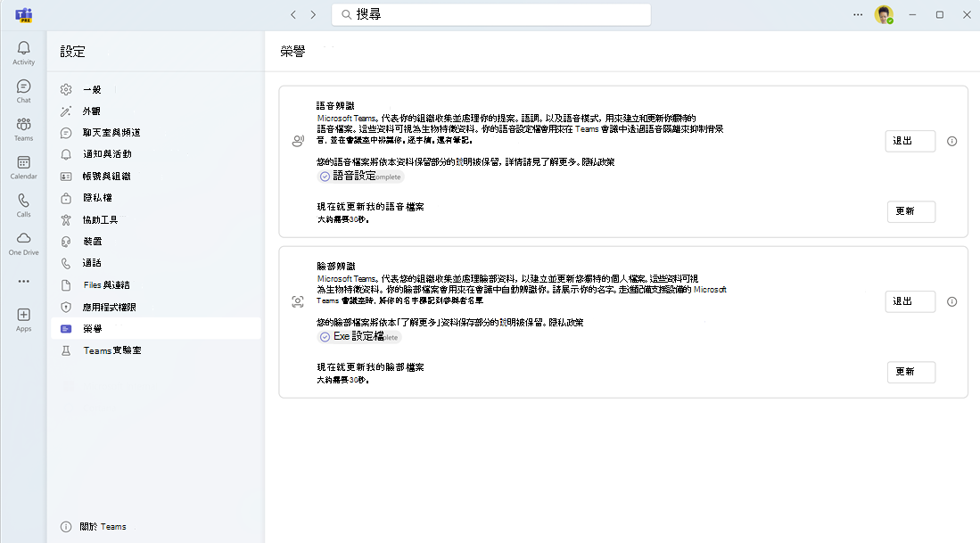This screenshot has height=543, width=980.
Task: Click the 搜尋 search box
Action: click(x=491, y=14)
